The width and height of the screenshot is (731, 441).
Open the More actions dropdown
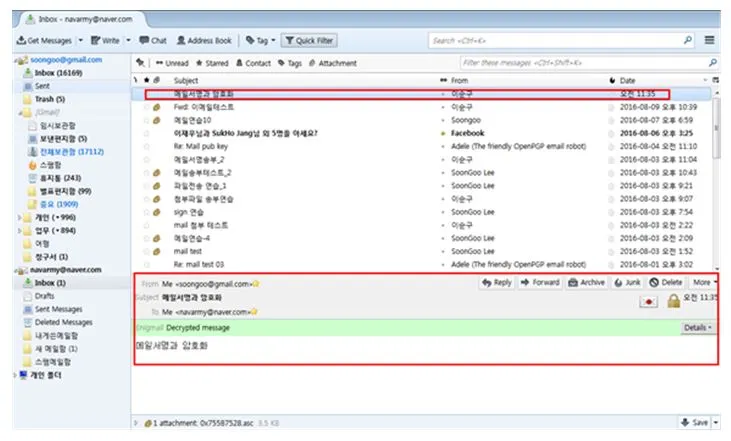[x=704, y=283]
